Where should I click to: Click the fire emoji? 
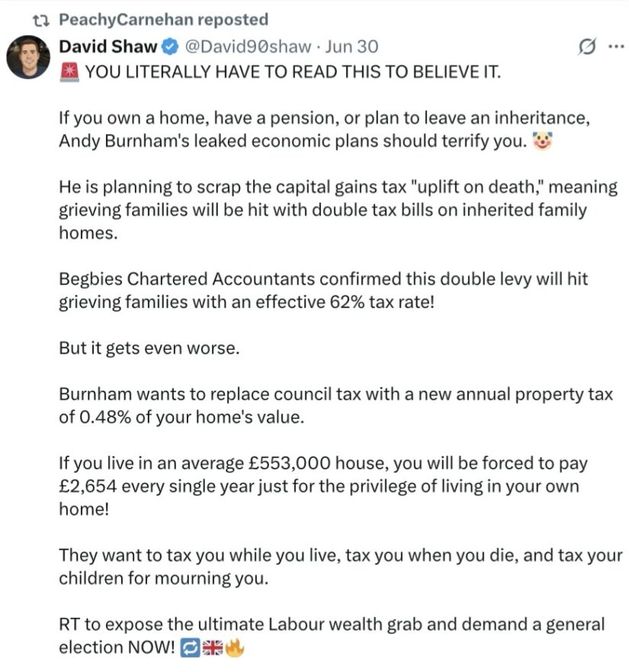234,647
